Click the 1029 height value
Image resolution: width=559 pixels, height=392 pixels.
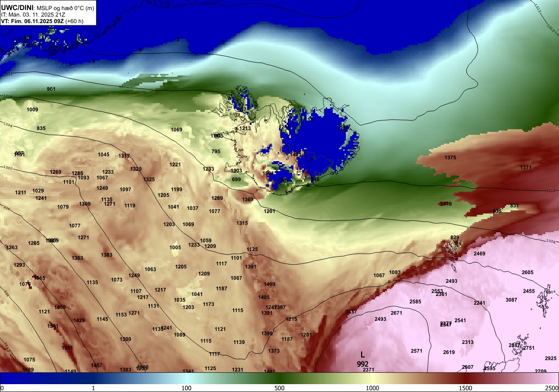38,191
